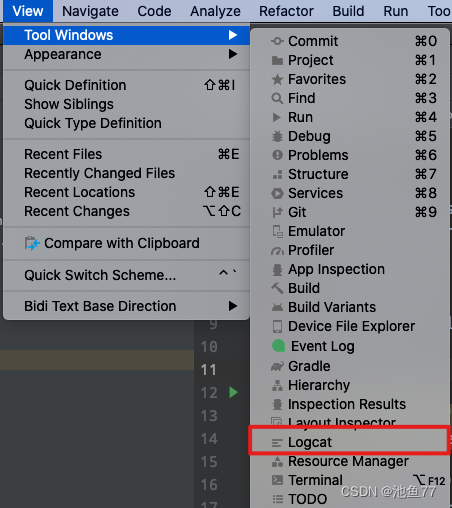Open the Logcat tool window
452x508 pixels.
349,442
